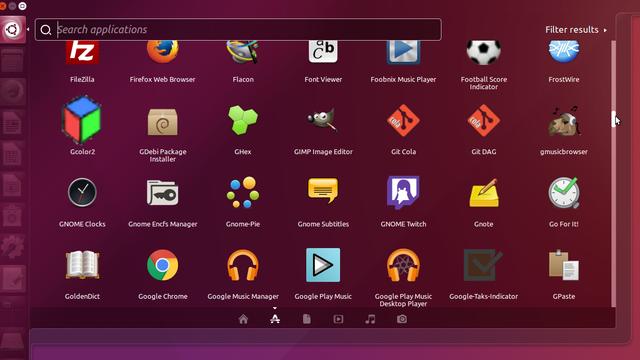Open GNOME Clocks
640x360 pixels.
click(82, 192)
